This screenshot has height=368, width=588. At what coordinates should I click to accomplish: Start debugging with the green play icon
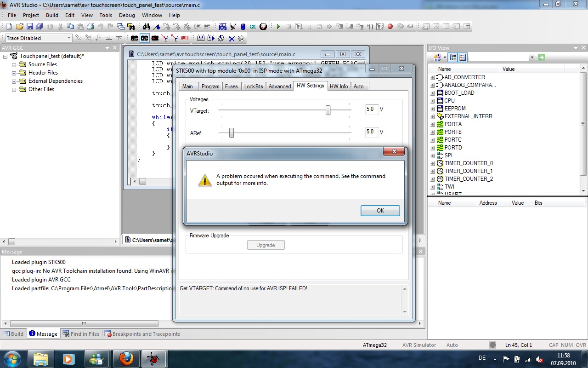(x=278, y=26)
